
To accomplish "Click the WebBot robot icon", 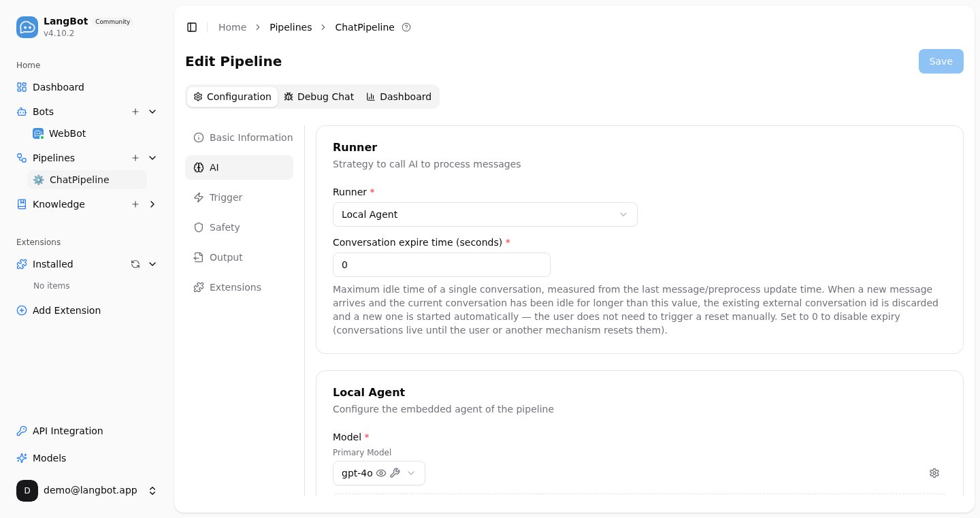I will (x=38, y=133).
